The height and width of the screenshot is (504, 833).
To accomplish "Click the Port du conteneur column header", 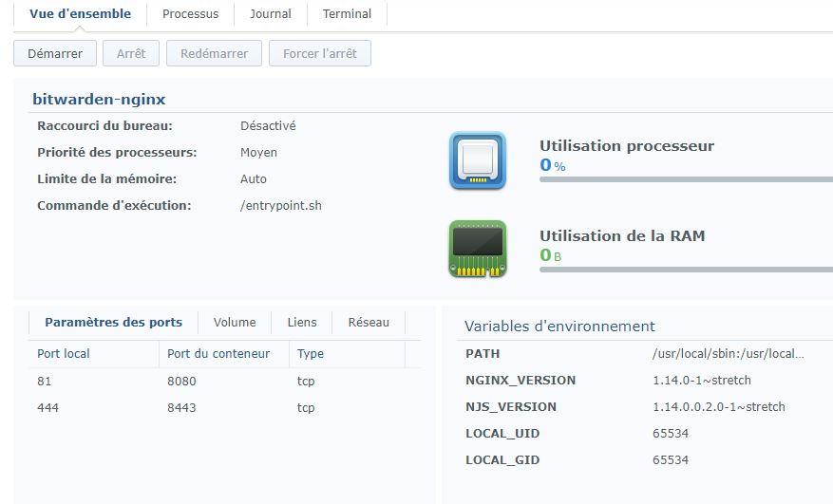I will 223,354.
